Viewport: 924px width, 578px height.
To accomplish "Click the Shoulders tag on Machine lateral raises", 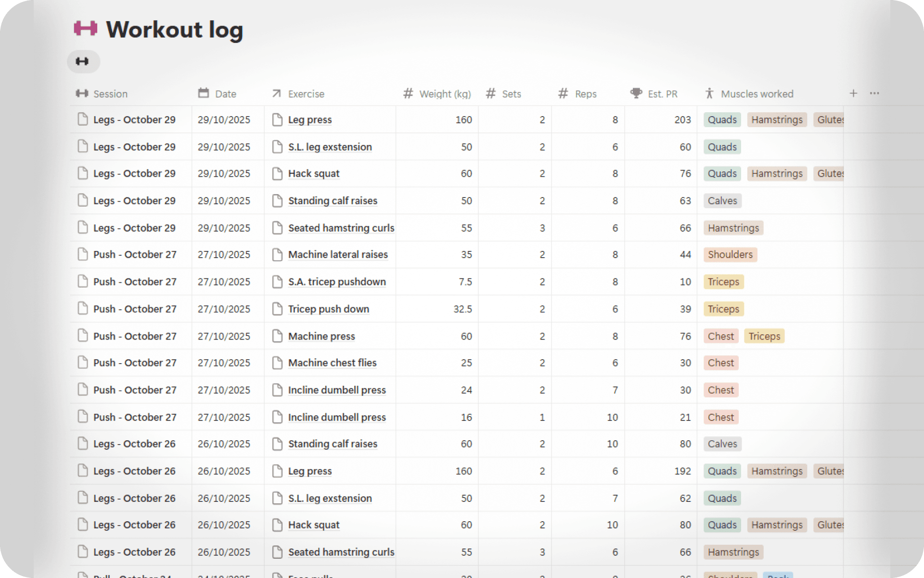I will (730, 255).
